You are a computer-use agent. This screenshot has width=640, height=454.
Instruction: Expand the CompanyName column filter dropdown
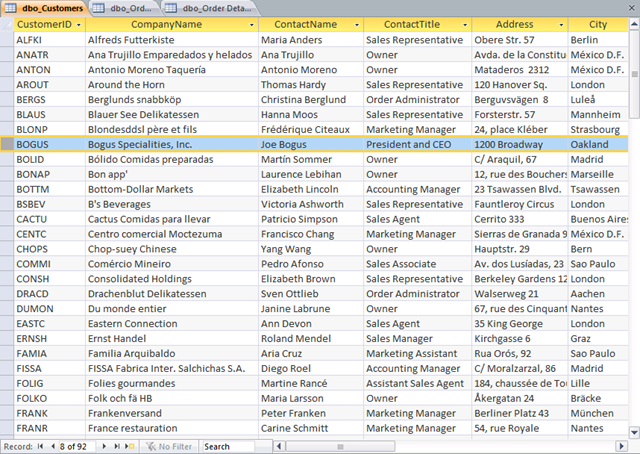251,24
